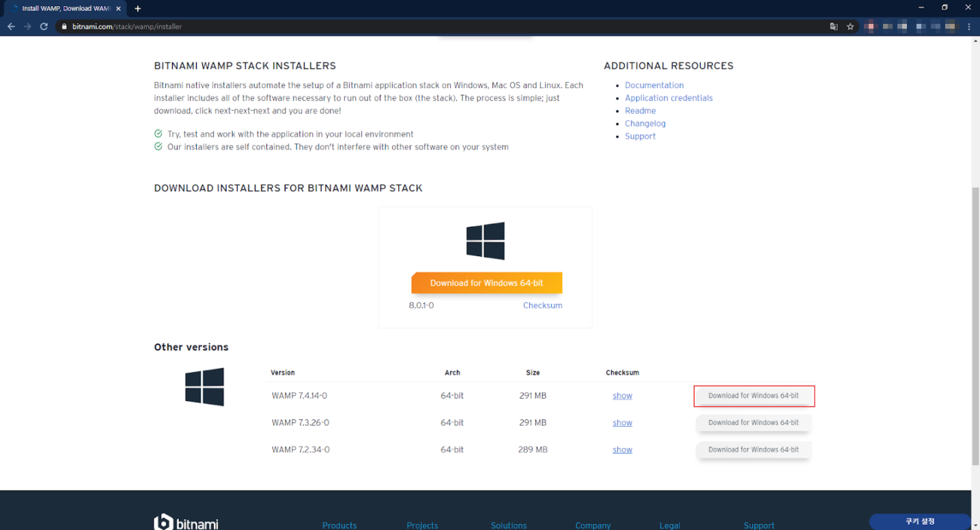Open the Readme link

[641, 111]
